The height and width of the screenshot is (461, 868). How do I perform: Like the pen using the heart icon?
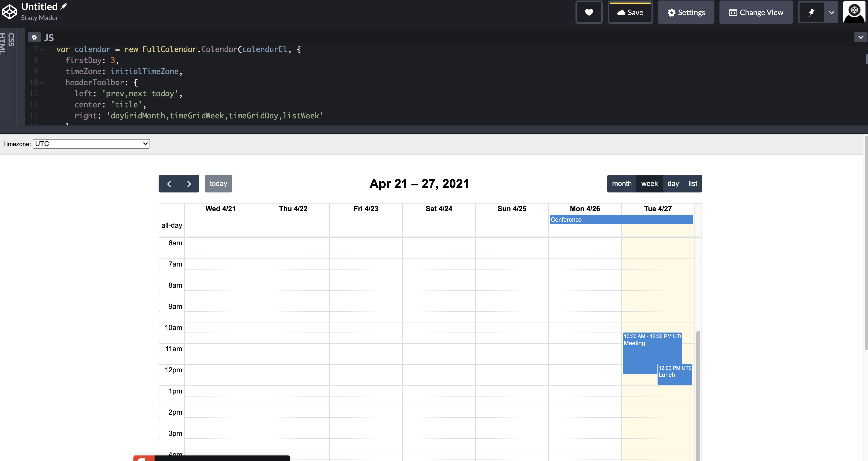[589, 12]
